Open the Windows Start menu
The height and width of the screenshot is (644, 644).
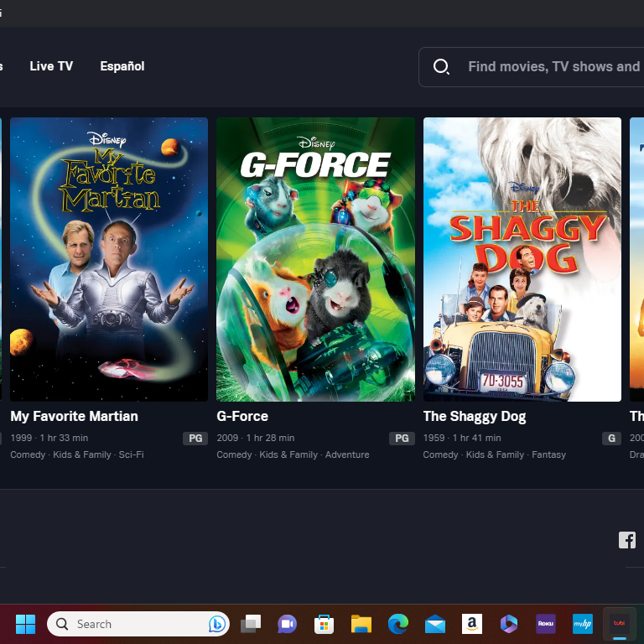coord(25,624)
